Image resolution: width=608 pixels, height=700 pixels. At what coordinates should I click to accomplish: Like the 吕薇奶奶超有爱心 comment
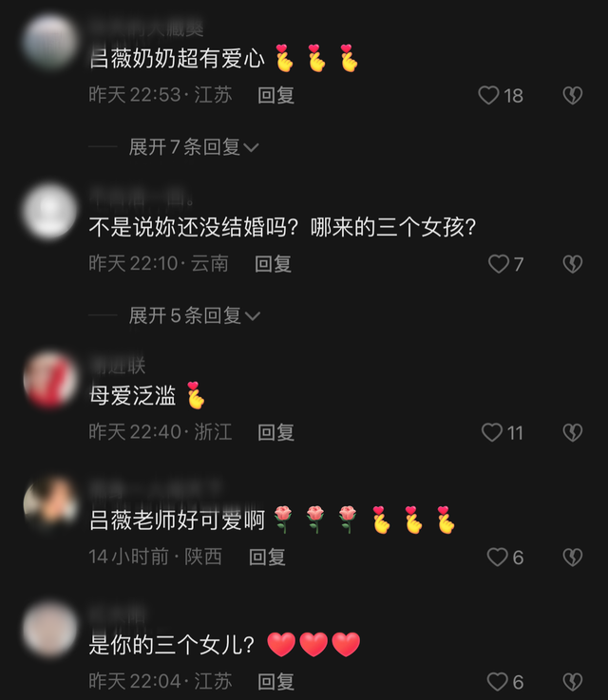(x=488, y=95)
